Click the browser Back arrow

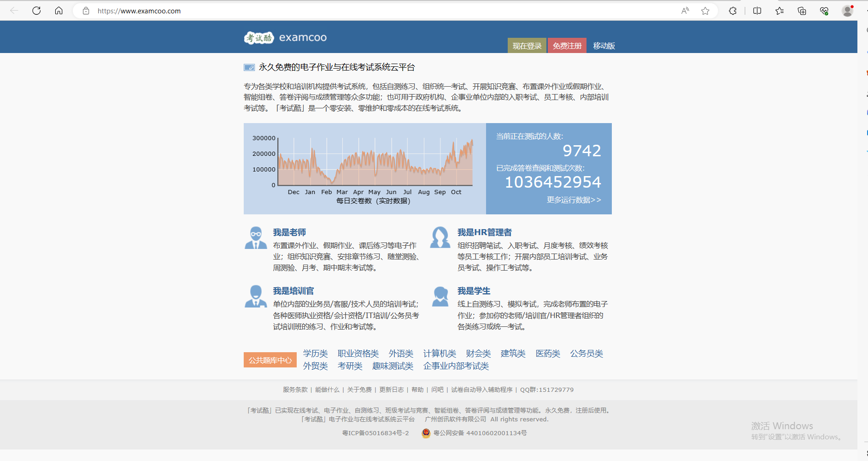pos(14,11)
